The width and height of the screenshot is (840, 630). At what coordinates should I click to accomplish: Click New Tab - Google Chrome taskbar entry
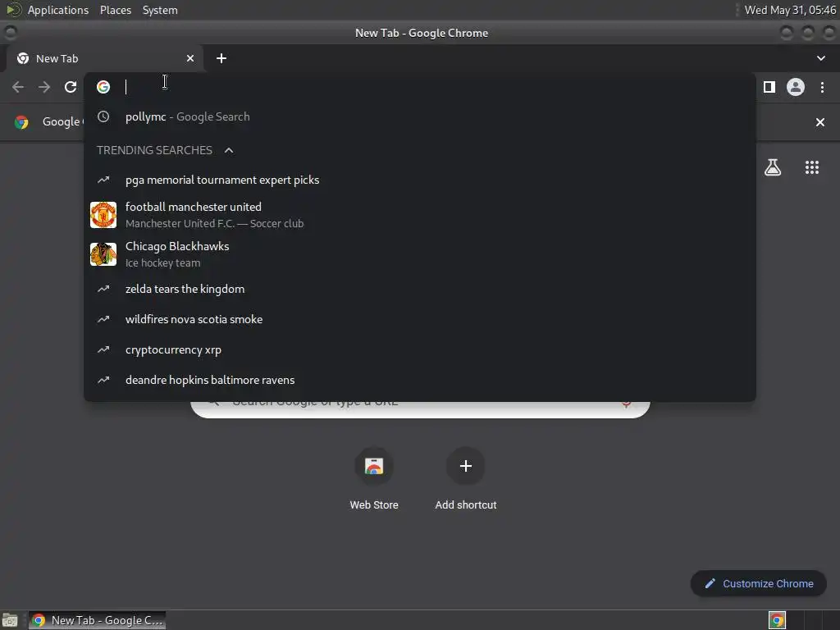(x=97, y=620)
